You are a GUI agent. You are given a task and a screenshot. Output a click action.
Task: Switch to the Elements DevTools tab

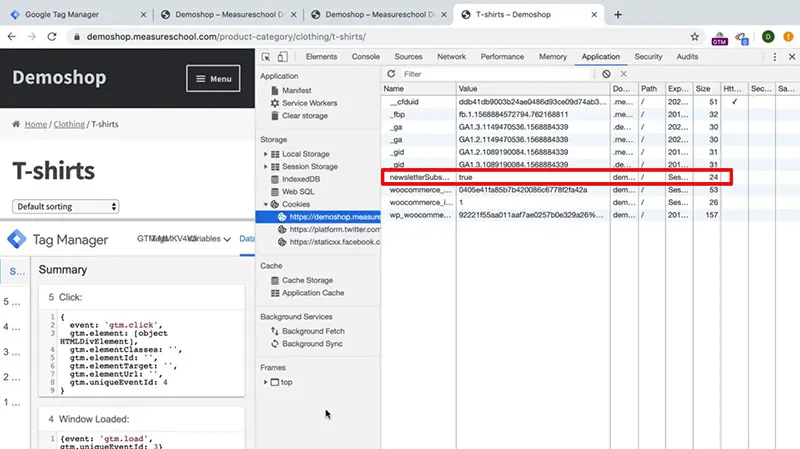321,57
